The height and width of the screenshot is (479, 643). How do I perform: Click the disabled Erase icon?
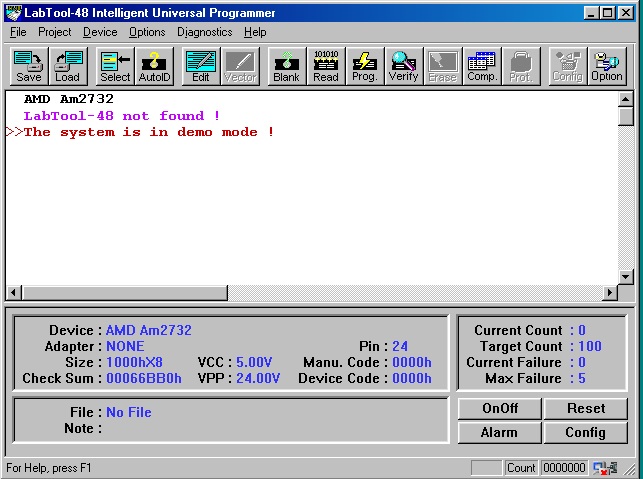pos(443,66)
